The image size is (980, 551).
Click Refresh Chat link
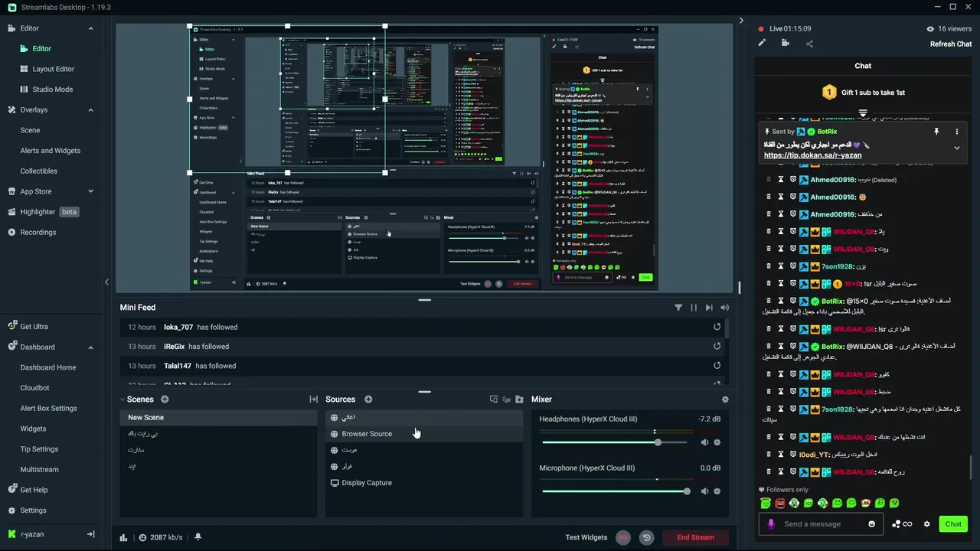951,44
